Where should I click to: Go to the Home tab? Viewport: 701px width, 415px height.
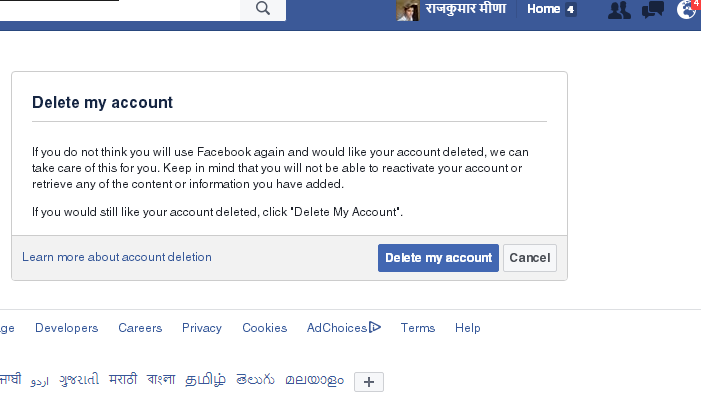(x=544, y=9)
